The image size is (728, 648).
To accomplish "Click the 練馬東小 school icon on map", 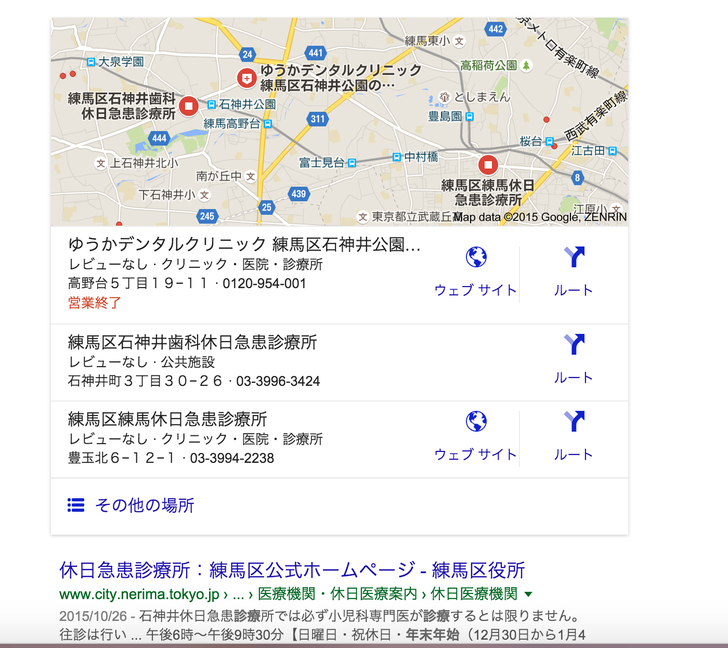I will pyautogui.click(x=459, y=41).
